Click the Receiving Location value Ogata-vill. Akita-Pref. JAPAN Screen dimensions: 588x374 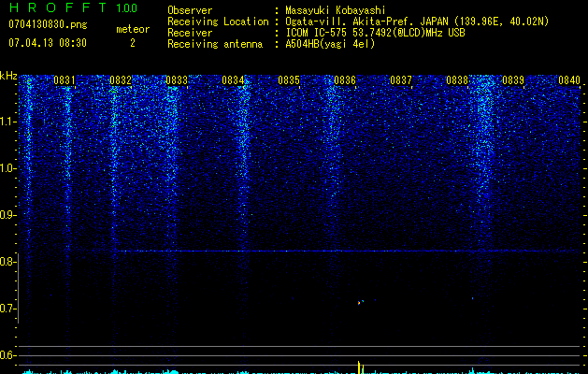(366, 22)
